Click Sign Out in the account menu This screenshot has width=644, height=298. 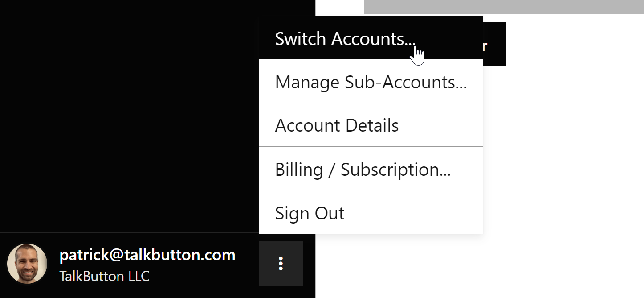point(310,213)
